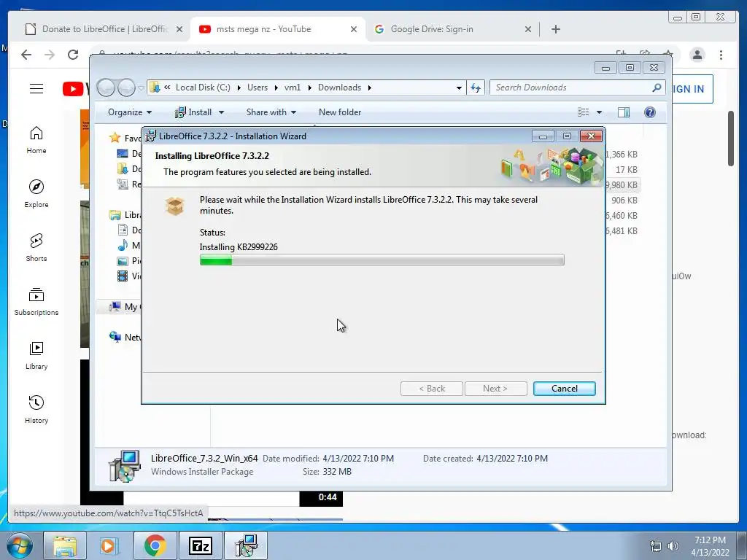Click Users in the address path
Viewport: 747px width, 560px height.
tap(258, 87)
